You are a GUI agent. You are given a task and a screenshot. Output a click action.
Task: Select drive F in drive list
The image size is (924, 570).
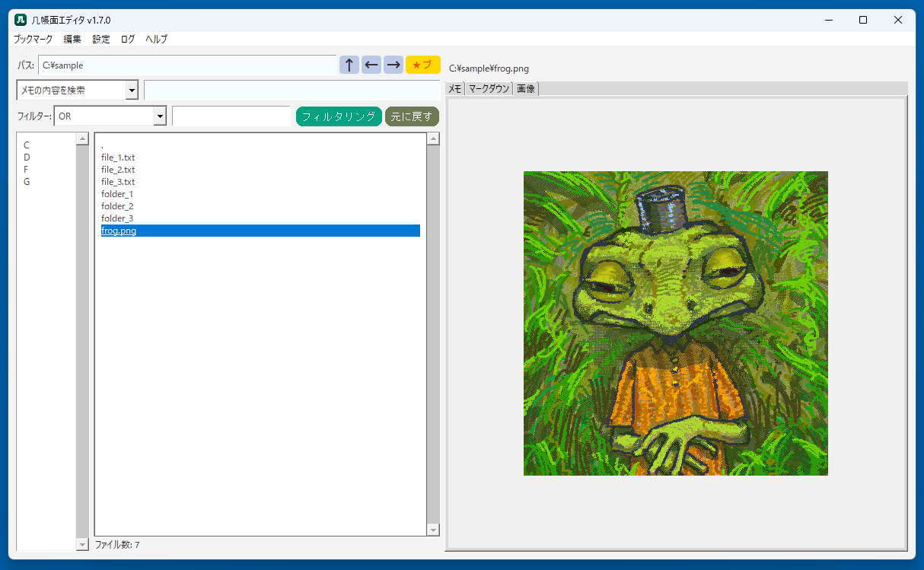[x=27, y=170]
